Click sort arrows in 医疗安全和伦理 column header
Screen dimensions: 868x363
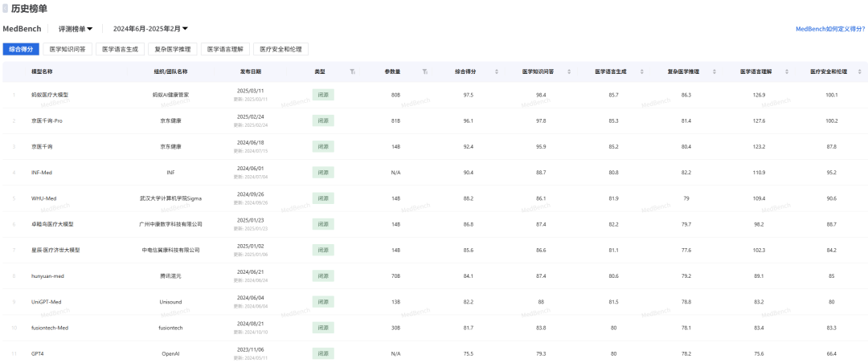[860, 71]
